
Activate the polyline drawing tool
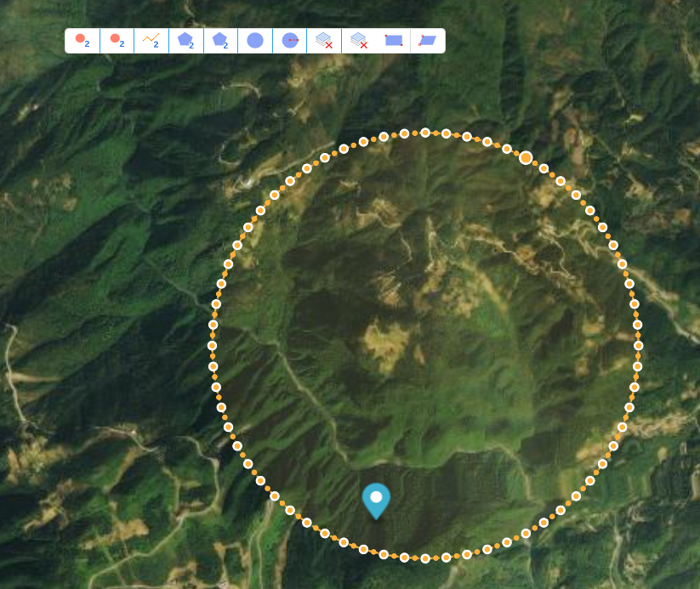tap(151, 41)
